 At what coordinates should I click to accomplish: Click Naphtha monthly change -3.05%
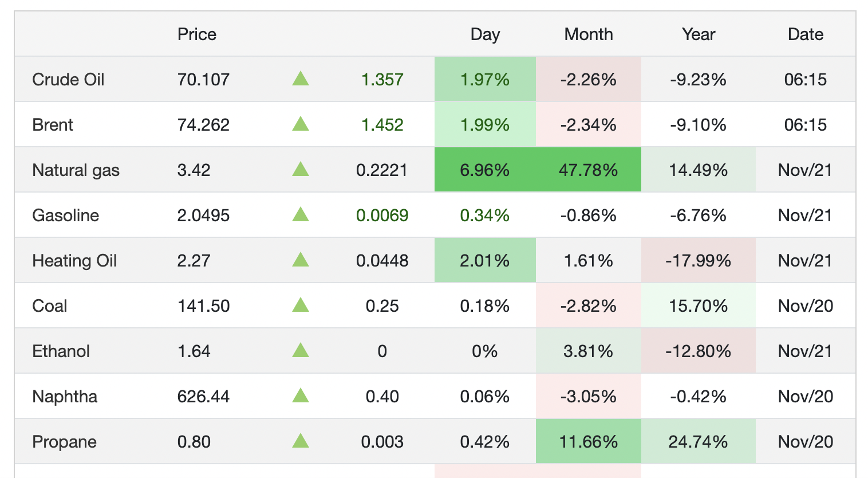pos(589,396)
